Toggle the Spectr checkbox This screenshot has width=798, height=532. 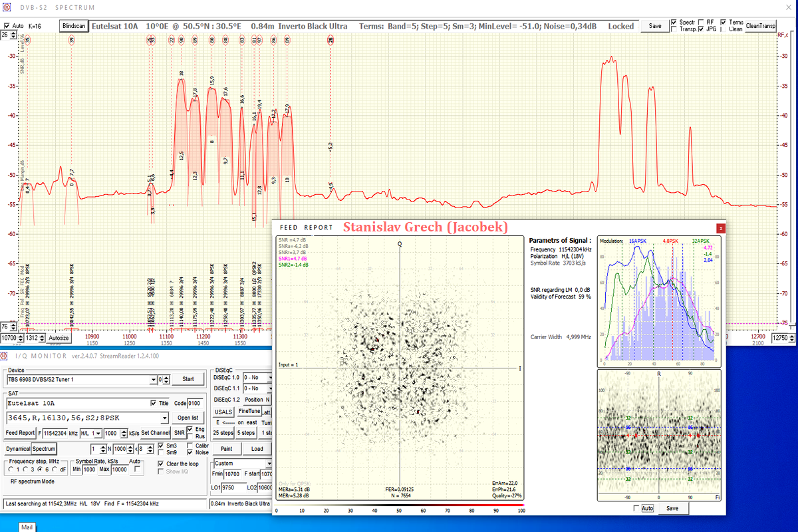(x=674, y=22)
